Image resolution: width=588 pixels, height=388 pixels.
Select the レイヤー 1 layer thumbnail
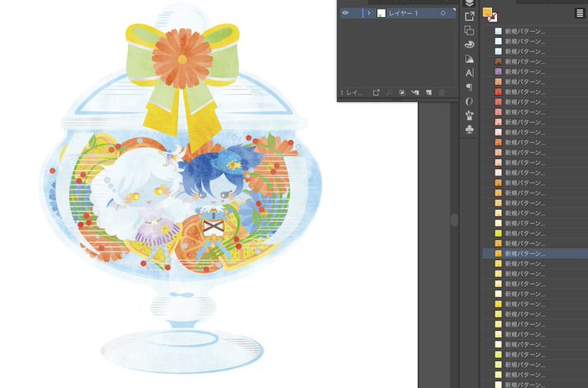(381, 13)
